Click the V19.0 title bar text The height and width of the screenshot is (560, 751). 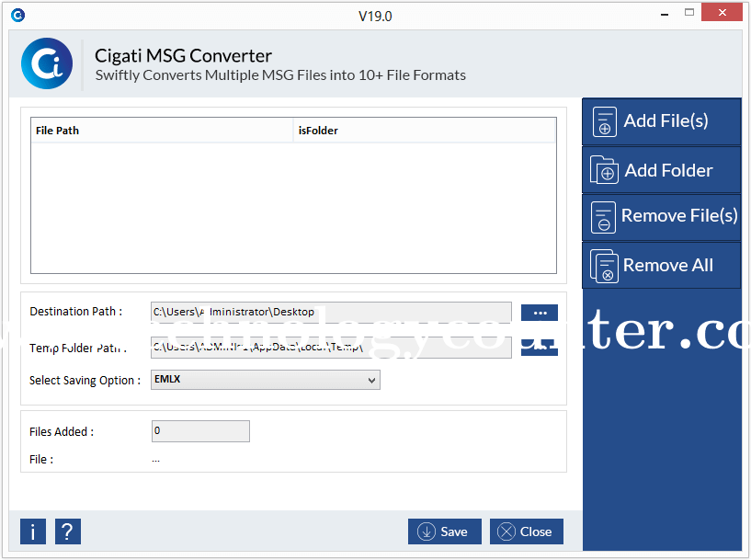[x=375, y=17]
